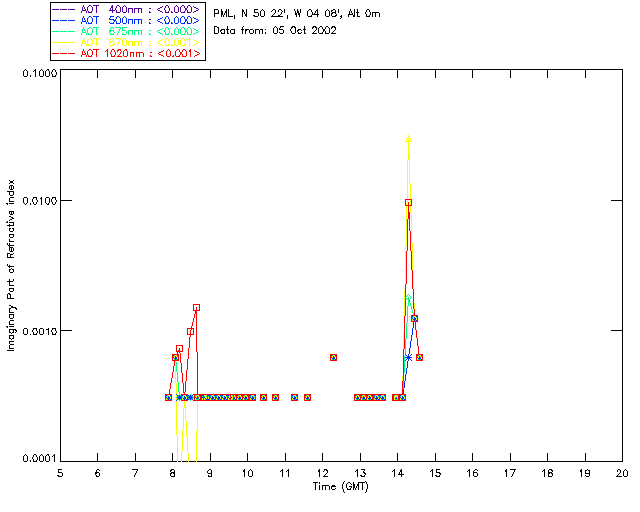Click the isolated data marker near time 12.3
Viewport: 640px width, 512px height.
tap(333, 358)
